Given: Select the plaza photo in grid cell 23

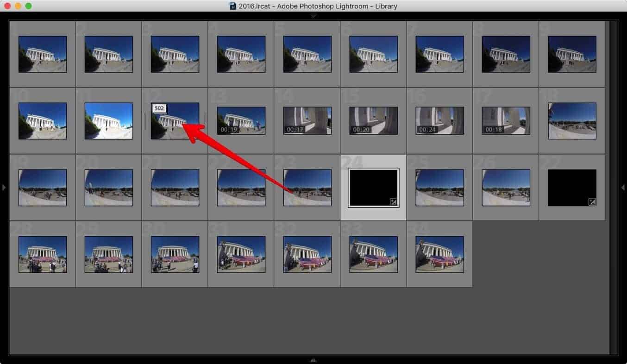Looking at the screenshot, I should click(307, 188).
